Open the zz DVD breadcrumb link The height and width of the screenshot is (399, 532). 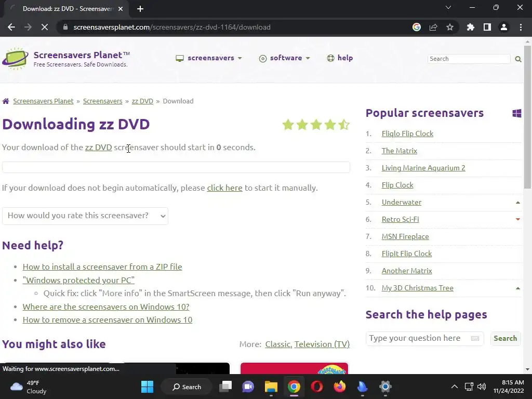point(142,101)
